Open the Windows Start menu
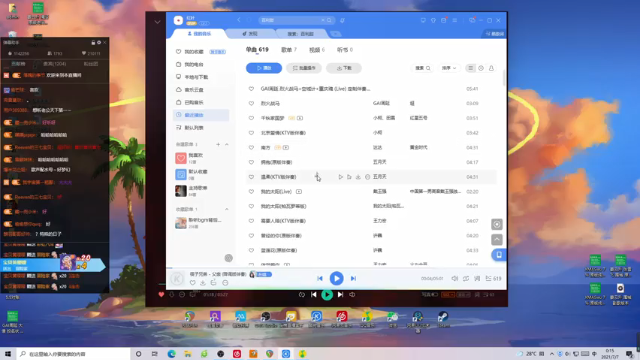The height and width of the screenshot is (360, 640). pos(8,354)
